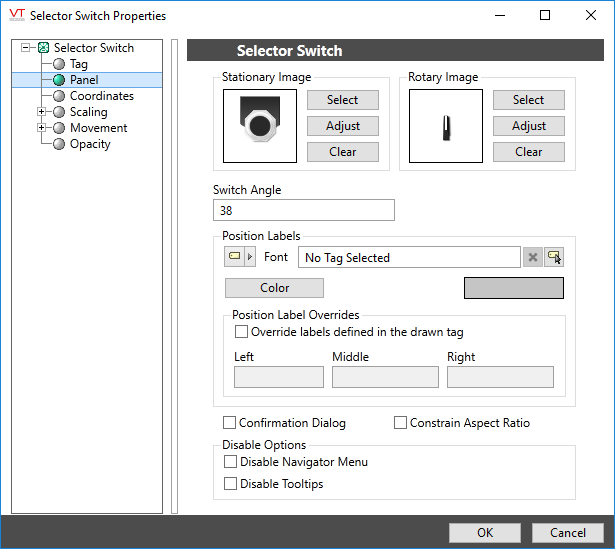Click the Stationary Image switch base preview

[x=260, y=126]
